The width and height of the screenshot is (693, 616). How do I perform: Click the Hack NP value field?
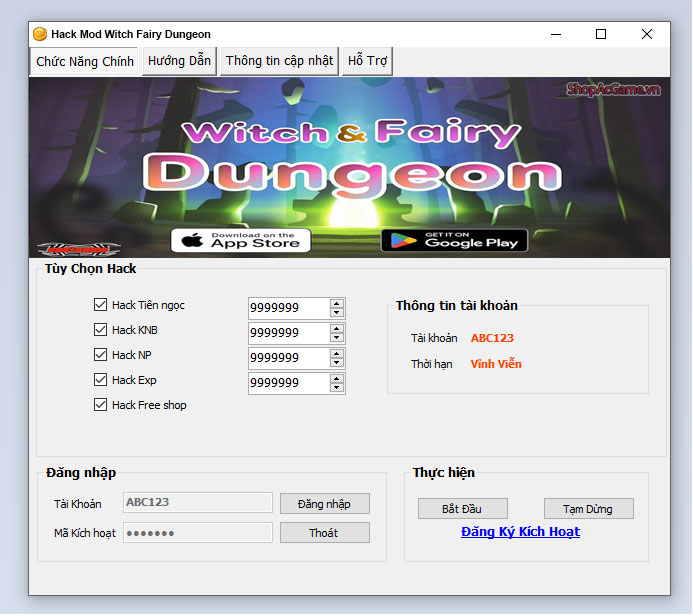289,358
